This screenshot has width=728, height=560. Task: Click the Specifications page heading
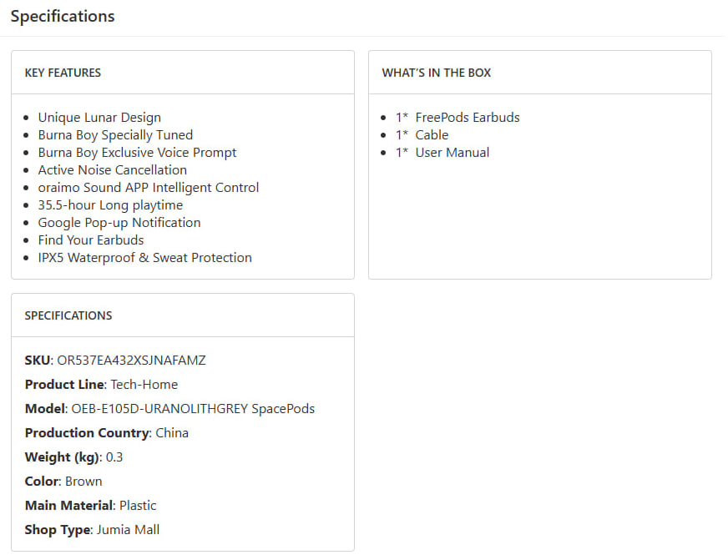point(63,17)
